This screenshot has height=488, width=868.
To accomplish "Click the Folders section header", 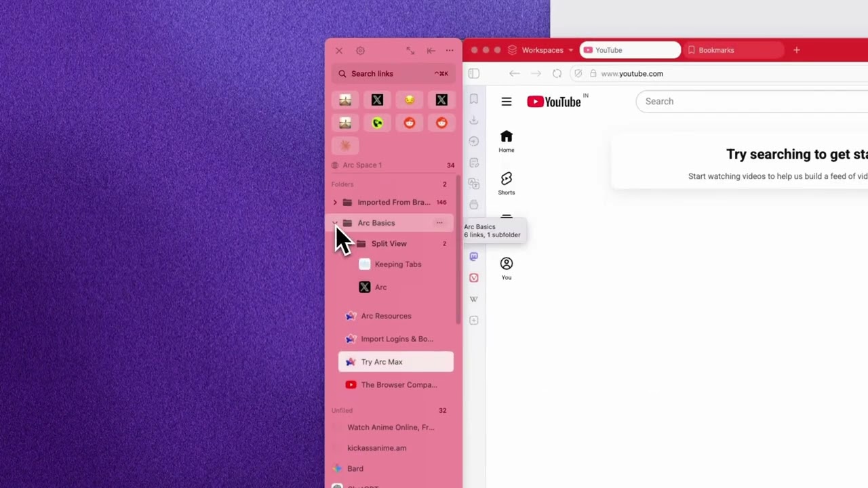I will (342, 184).
